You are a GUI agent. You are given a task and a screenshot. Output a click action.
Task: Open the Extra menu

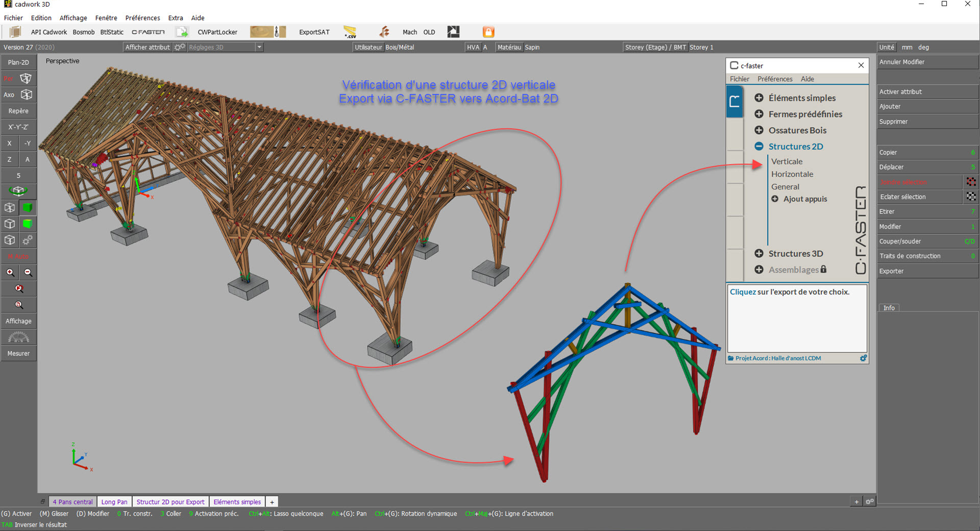tap(176, 18)
